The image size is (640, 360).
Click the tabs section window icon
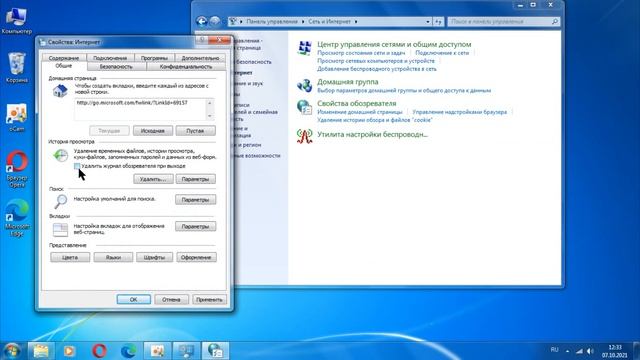coord(60,229)
